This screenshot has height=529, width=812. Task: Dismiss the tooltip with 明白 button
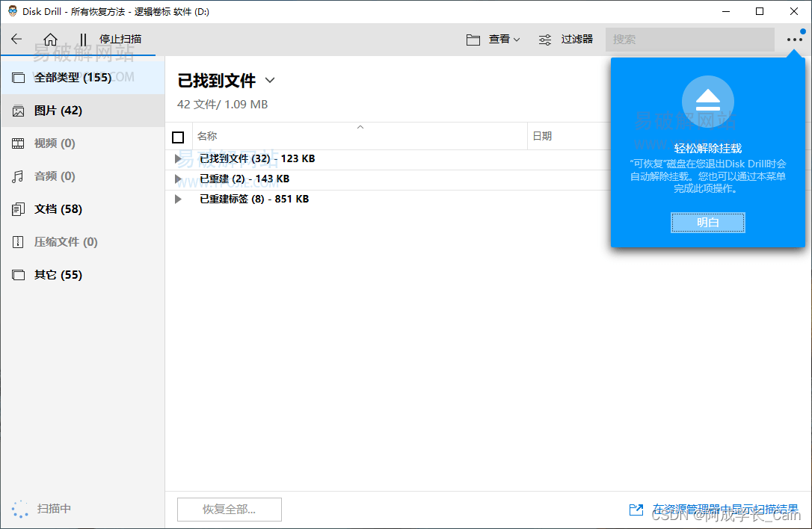click(x=708, y=223)
